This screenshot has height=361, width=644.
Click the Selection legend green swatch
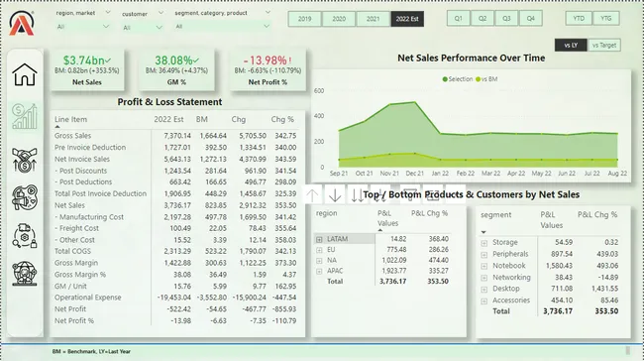point(445,79)
